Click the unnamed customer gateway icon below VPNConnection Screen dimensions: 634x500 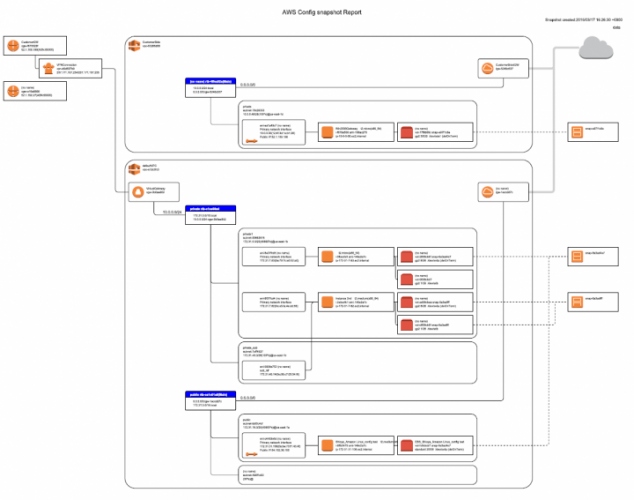tap(13, 91)
